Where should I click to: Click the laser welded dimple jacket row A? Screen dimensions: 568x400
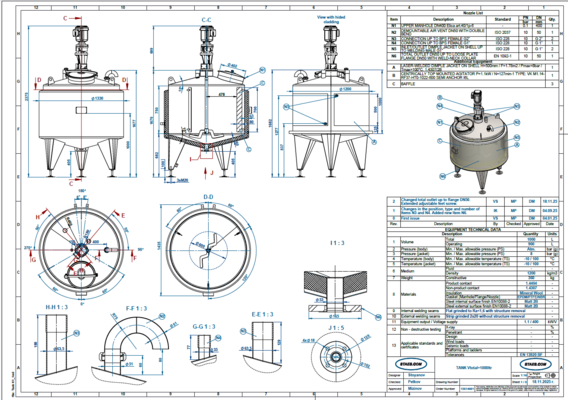click(473, 67)
